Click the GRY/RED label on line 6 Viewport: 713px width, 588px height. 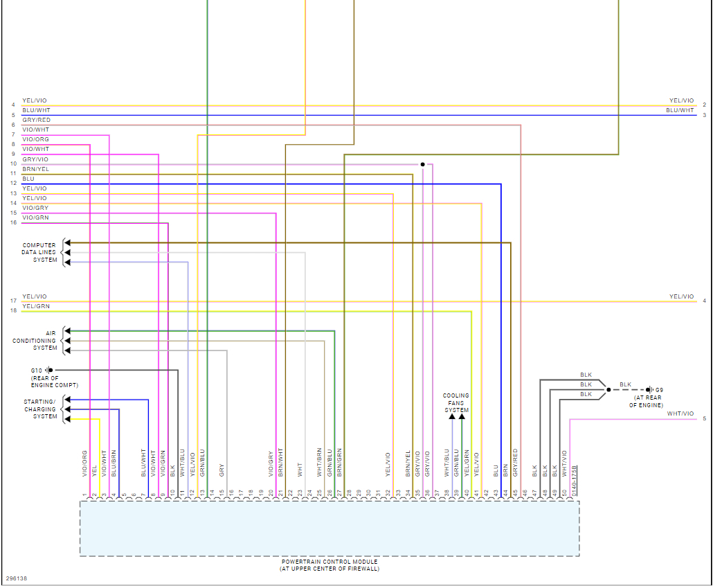click(x=37, y=120)
